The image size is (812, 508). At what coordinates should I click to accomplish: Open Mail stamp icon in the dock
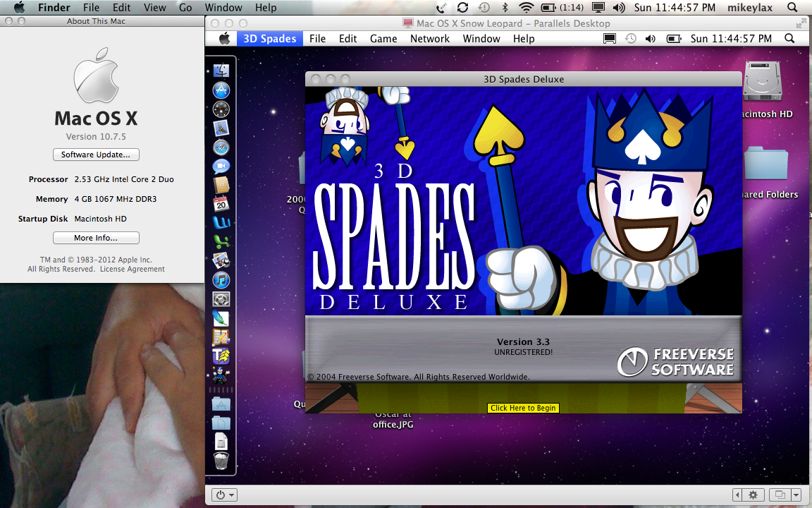[x=221, y=128]
